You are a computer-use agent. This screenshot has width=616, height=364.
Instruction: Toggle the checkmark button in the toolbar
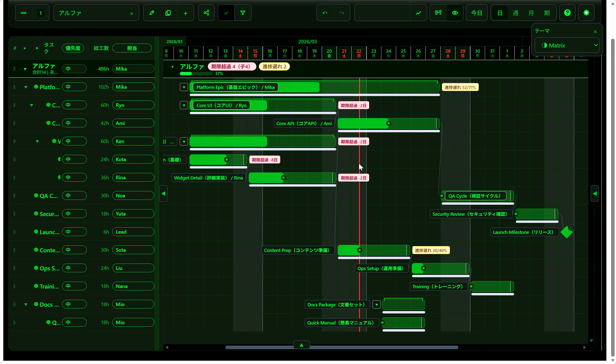pyautogui.click(x=226, y=13)
